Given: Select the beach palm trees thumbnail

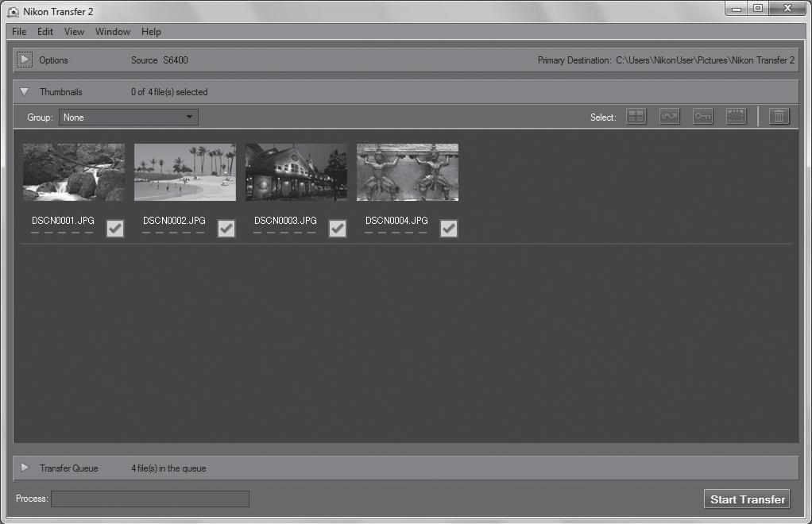Looking at the screenshot, I should tap(185, 172).
